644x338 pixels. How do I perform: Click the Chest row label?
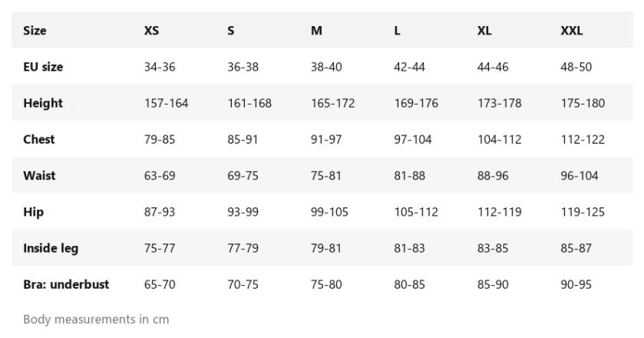point(39,139)
